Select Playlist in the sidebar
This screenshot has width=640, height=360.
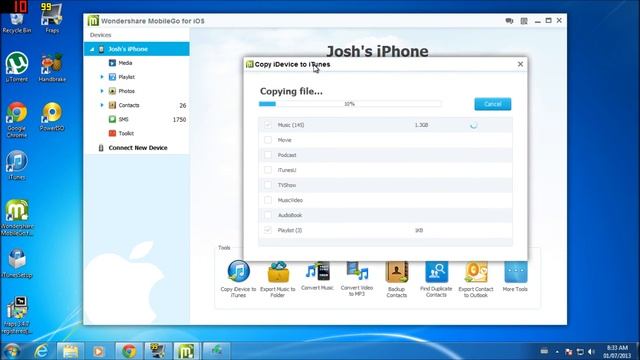127,77
